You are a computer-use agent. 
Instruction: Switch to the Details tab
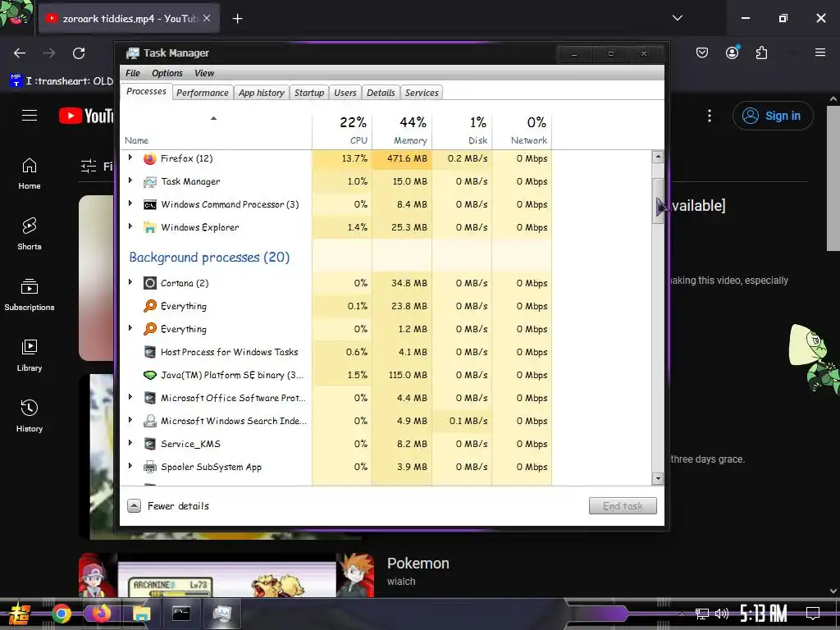pos(381,93)
